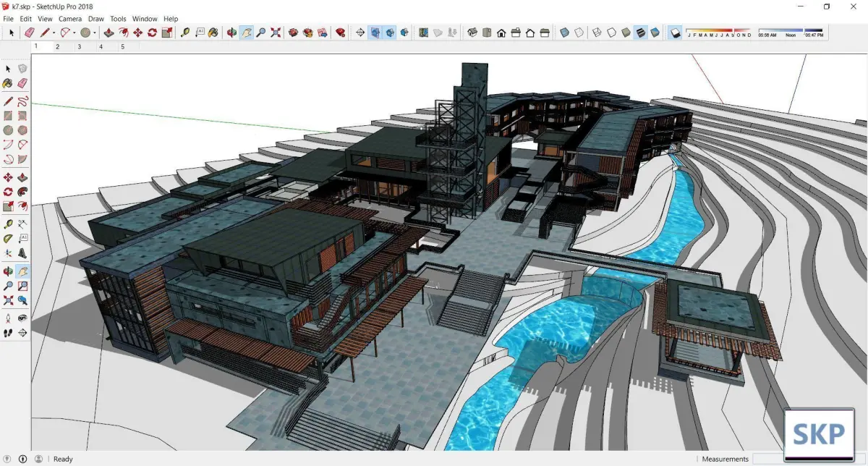
Task: Activate the Orbit tool in top toolbar
Action: [231, 33]
